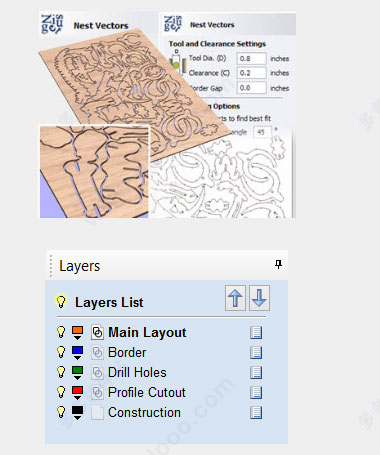Screen dimensions: 380x455
Task: Toggle visibility of all layers in Layers List
Action: coord(61,302)
